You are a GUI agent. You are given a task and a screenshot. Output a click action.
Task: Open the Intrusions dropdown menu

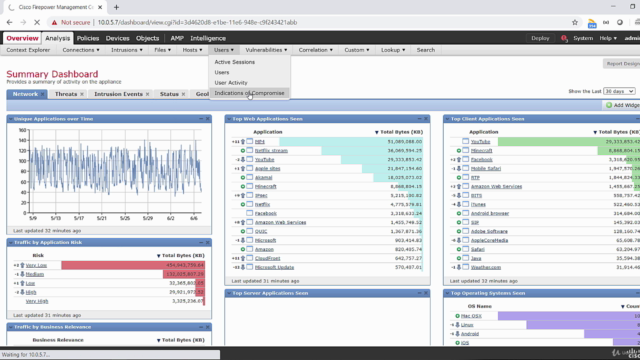pos(127,50)
